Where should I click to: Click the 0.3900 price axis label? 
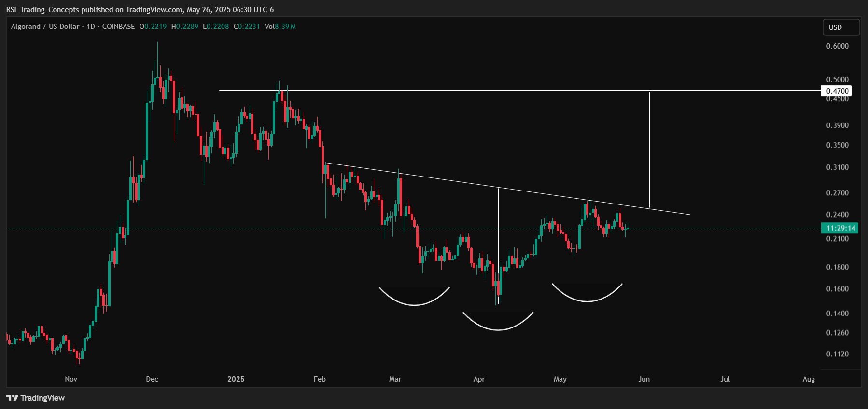pos(837,125)
